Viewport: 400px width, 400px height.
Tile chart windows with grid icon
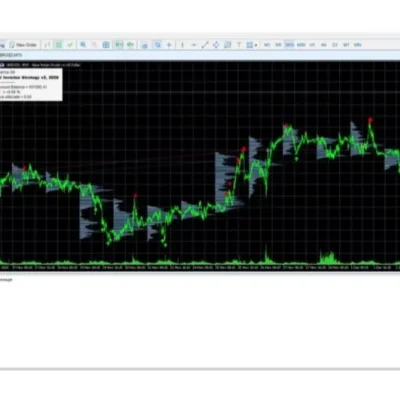coord(106,45)
